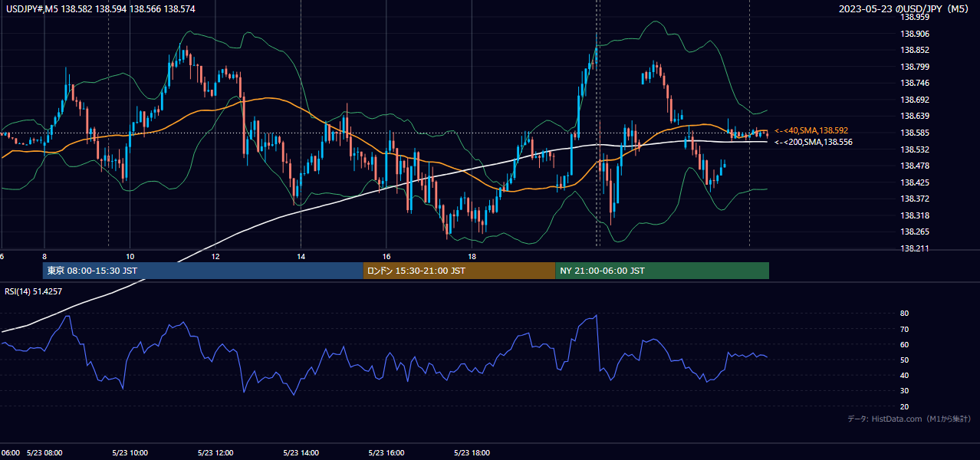Select the ロンドン 15:30-21:00 JST session bar
This screenshot has width=980, height=460.
pos(459,271)
